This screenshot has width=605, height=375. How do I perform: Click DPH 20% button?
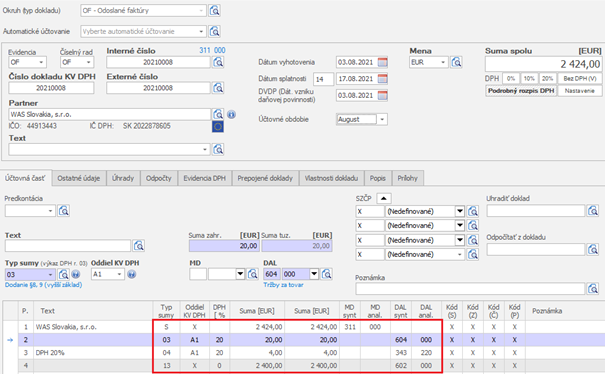548,79
